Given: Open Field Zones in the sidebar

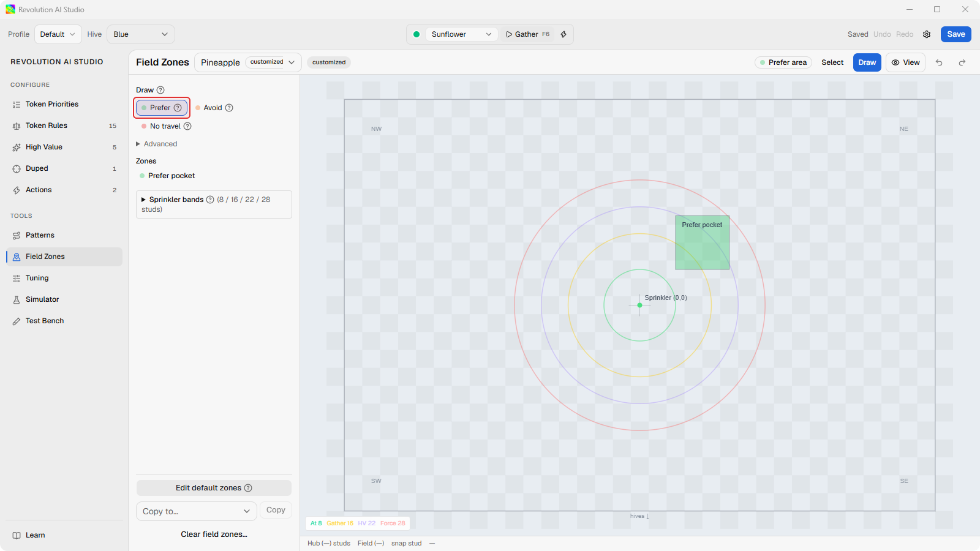Looking at the screenshot, I should (x=64, y=257).
